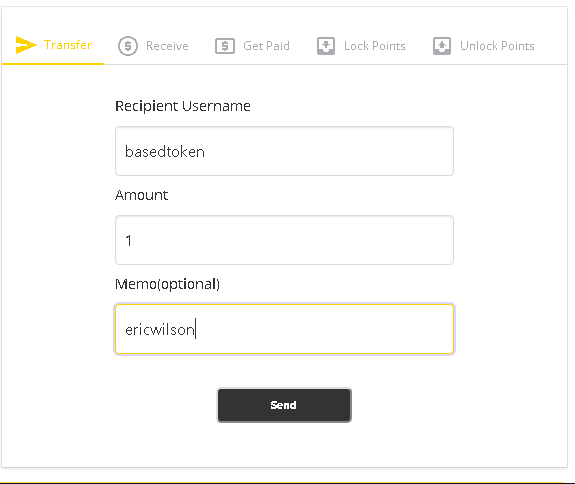Viewport: 575px width, 484px height.
Task: Select the Lock Points tab
Action: [x=361, y=46]
